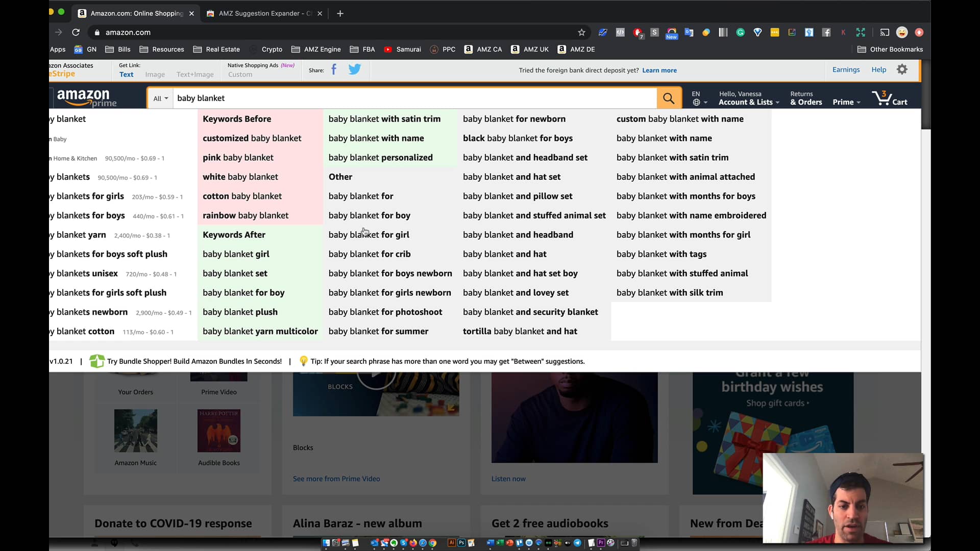Viewport: 980px width, 551px height.
Task: Open the Amazon search magnifier icon
Action: [669, 98]
